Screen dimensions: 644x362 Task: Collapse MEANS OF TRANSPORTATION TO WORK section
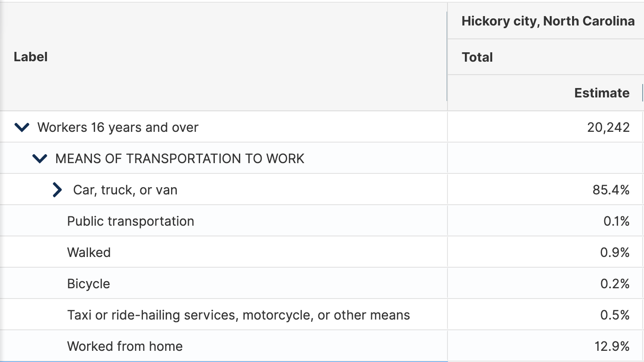40,159
